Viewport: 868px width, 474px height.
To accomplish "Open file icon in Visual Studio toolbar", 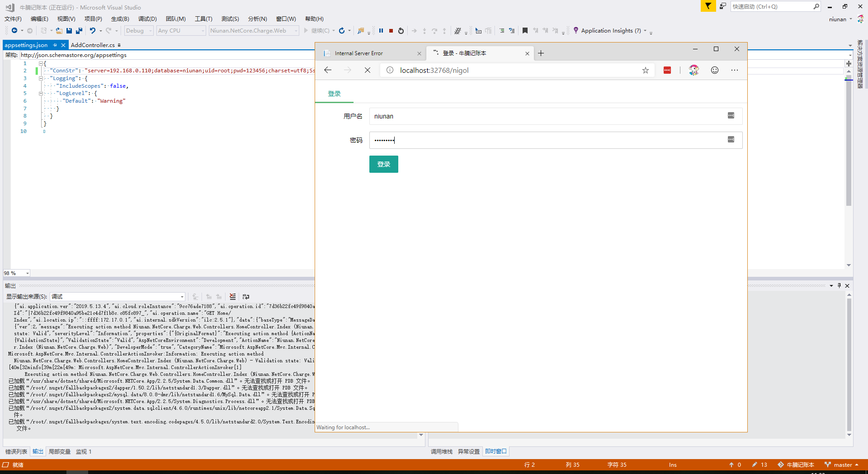I will [x=59, y=31].
